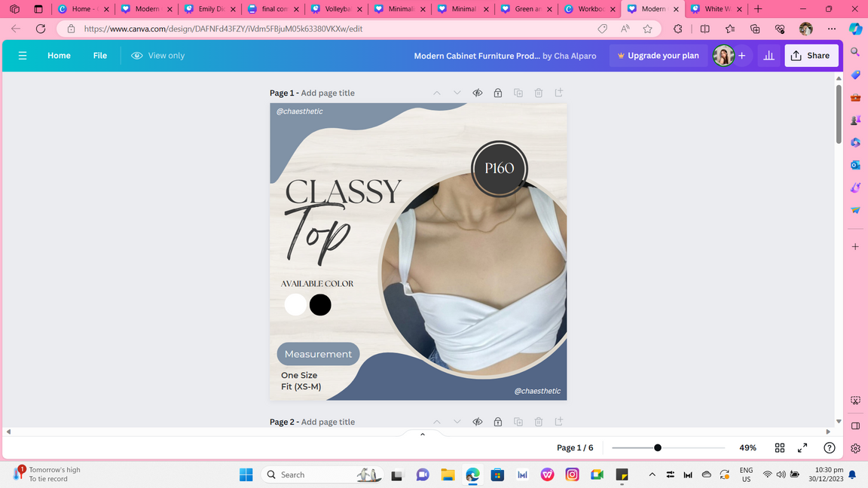
Task: Toggle Page 2 visibility eye icon
Action: (478, 422)
